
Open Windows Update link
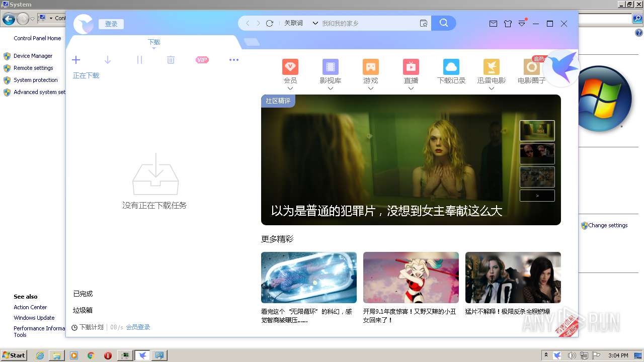click(34, 318)
